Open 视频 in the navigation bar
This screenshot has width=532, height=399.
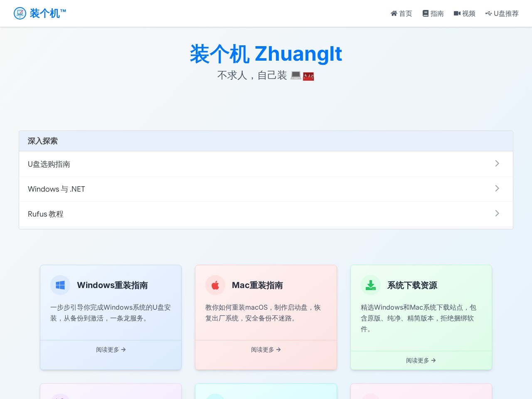pyautogui.click(x=465, y=13)
